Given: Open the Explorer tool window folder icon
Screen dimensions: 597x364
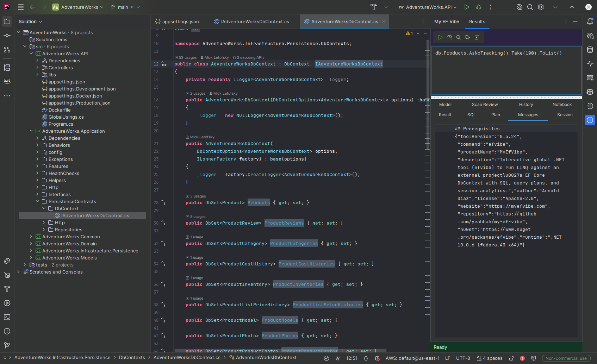Looking at the screenshot, I should (x=7, y=21).
